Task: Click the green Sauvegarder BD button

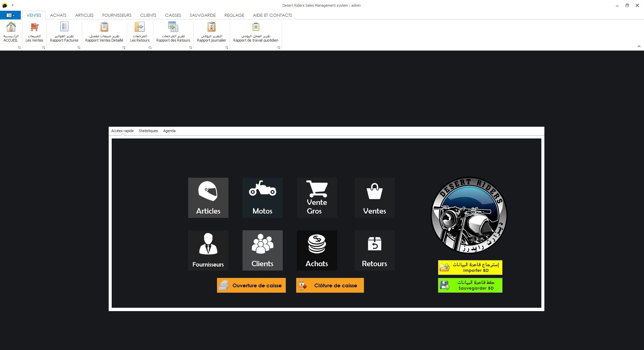Action: pyautogui.click(x=470, y=285)
